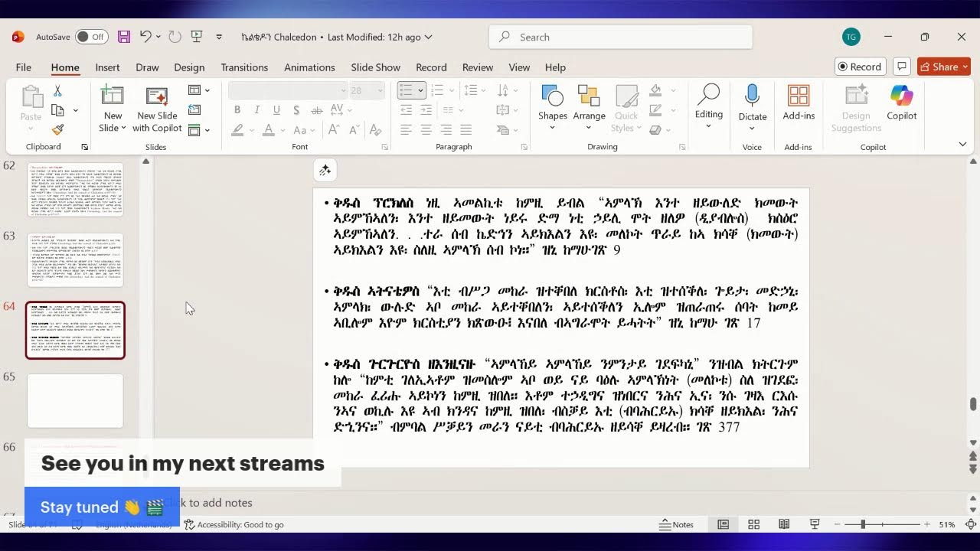980x551 pixels.
Task: Click the Slide Show status bar icon
Action: click(815, 524)
